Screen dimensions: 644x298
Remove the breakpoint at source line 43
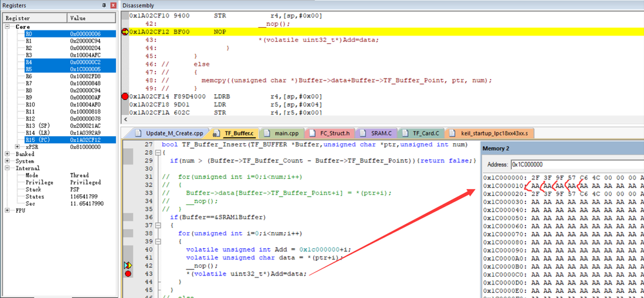click(128, 273)
